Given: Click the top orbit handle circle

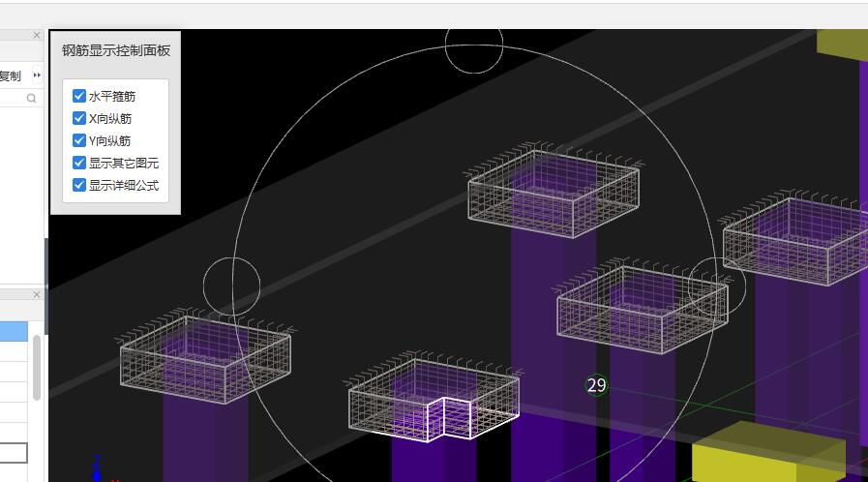Looking at the screenshot, I should point(474,45).
